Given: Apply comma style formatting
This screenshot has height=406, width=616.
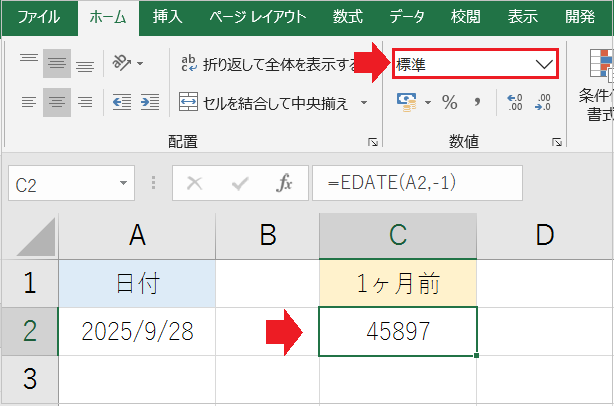Looking at the screenshot, I should (477, 102).
